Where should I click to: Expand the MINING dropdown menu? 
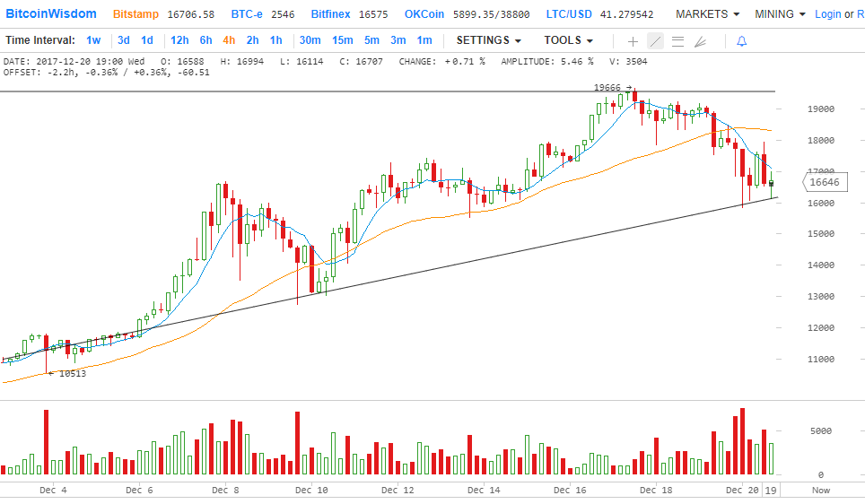780,14
